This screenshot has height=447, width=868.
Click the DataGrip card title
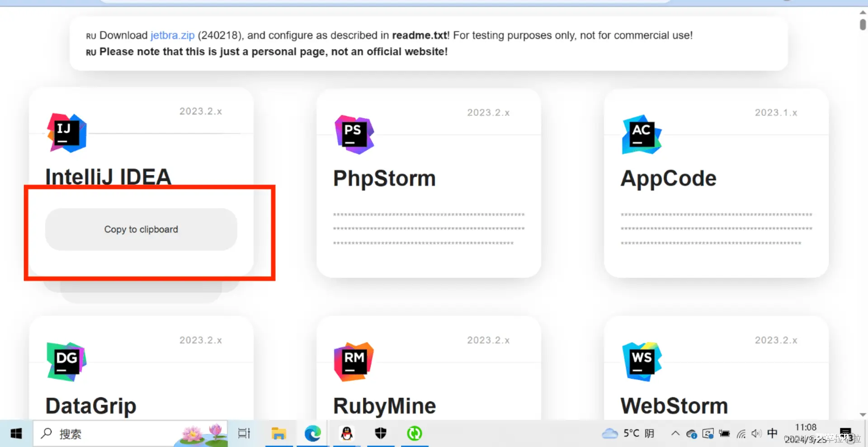click(91, 406)
